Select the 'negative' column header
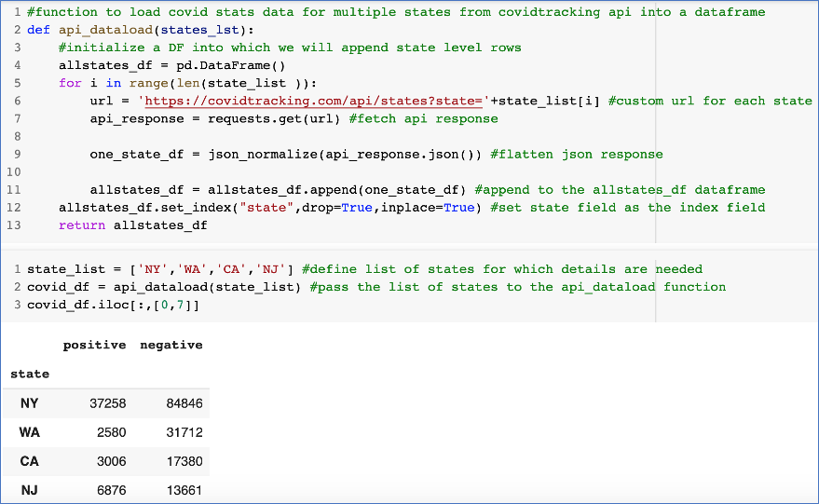 (x=171, y=345)
